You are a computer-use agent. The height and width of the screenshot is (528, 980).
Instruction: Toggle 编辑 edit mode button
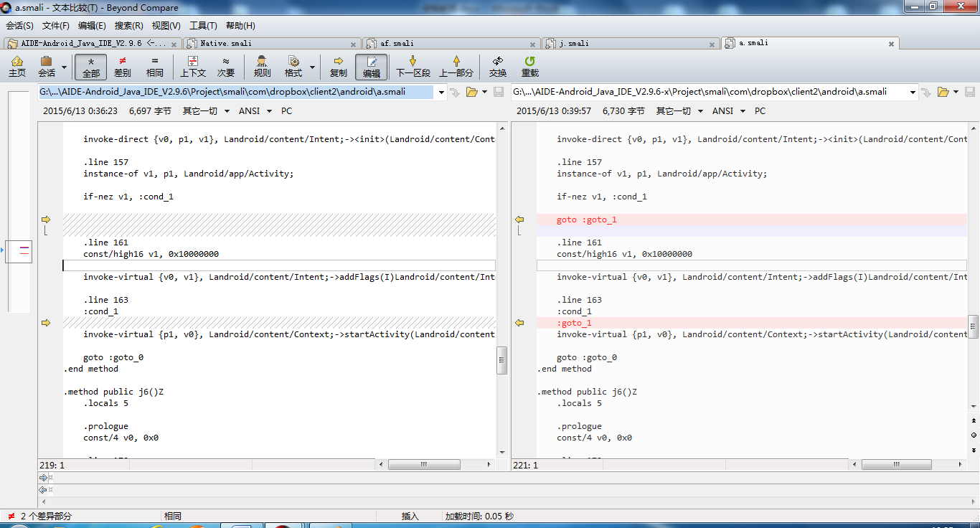coord(371,66)
